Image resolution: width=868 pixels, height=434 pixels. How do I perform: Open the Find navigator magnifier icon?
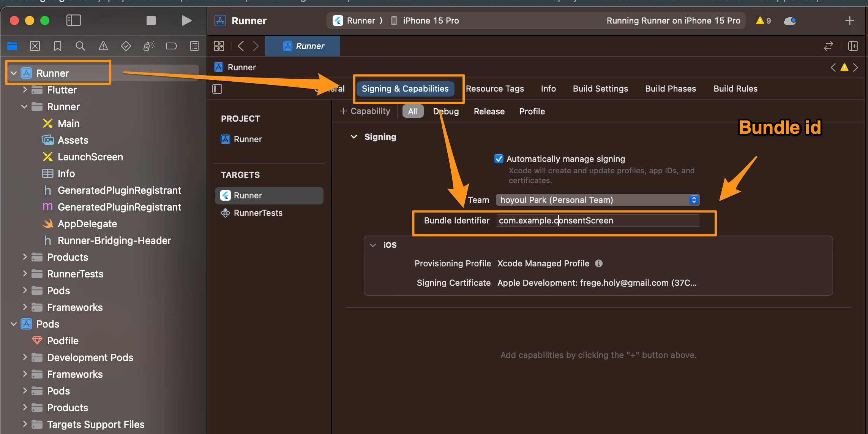point(80,46)
